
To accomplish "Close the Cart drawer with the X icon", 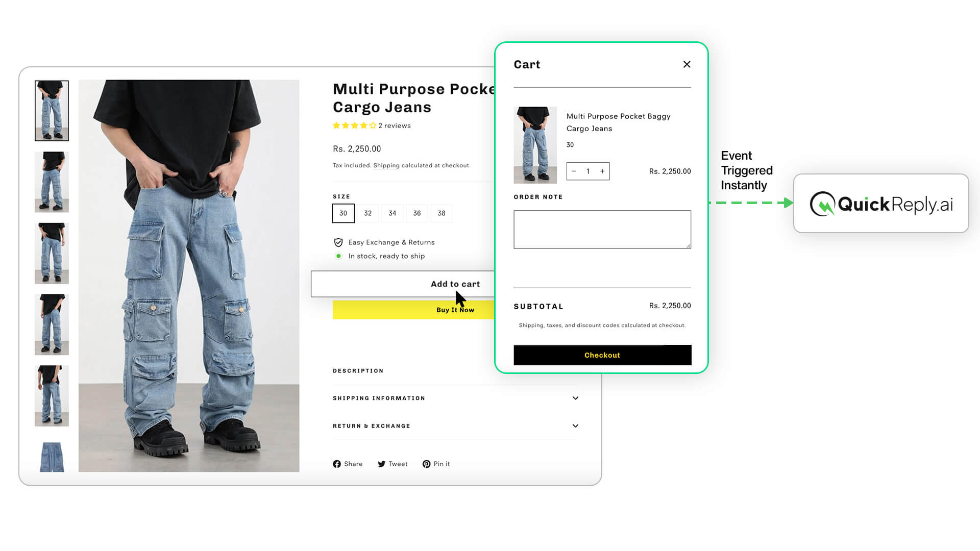I will tap(687, 64).
